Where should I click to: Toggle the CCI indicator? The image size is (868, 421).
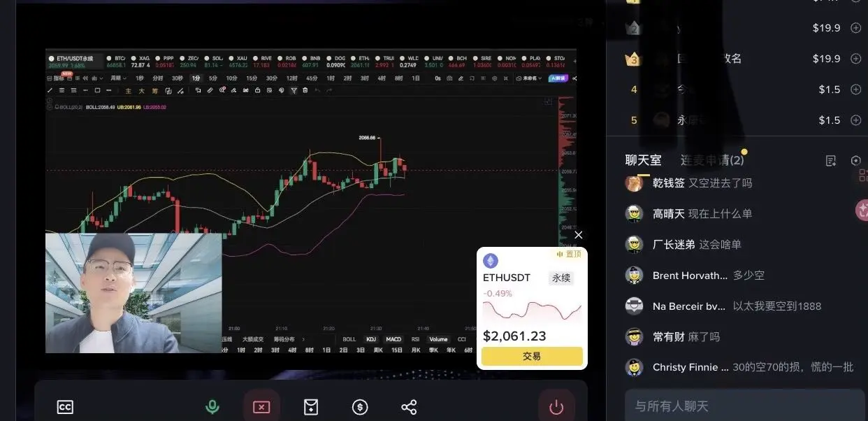pos(461,339)
